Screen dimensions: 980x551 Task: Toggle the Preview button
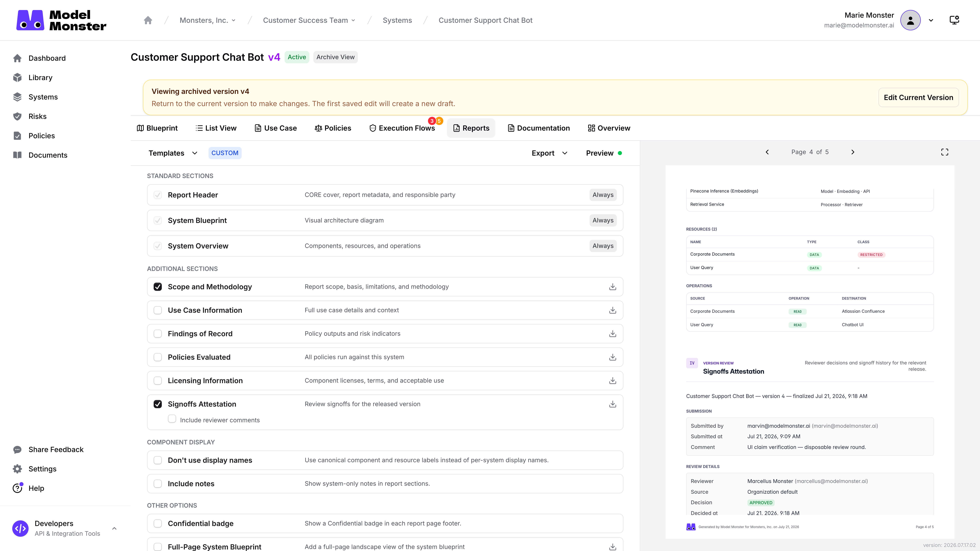(x=604, y=153)
